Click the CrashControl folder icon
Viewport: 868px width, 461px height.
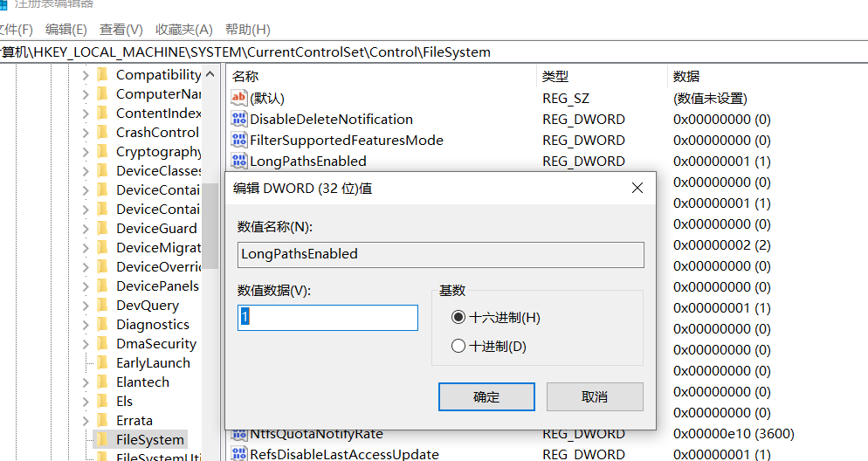pos(102,132)
